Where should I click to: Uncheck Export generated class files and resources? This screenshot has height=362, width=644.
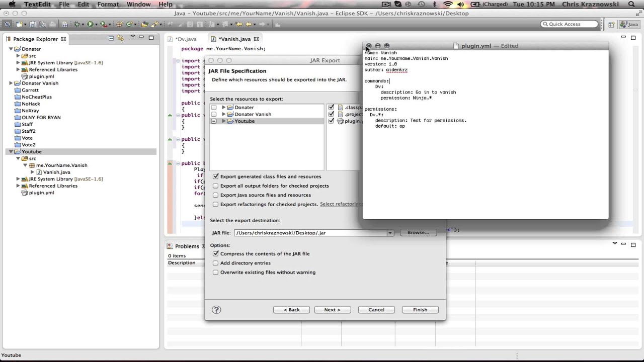[x=216, y=176]
